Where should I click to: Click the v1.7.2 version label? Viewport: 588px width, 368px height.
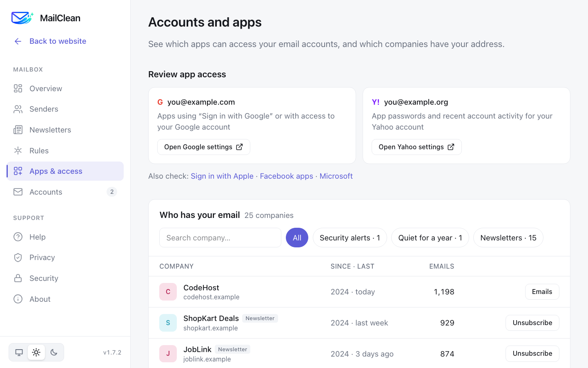[112, 352]
